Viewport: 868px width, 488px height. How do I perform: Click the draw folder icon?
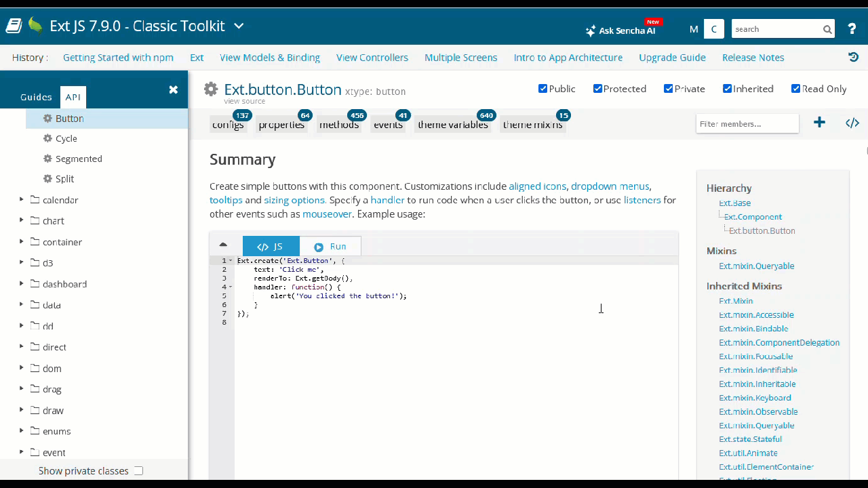click(35, 409)
